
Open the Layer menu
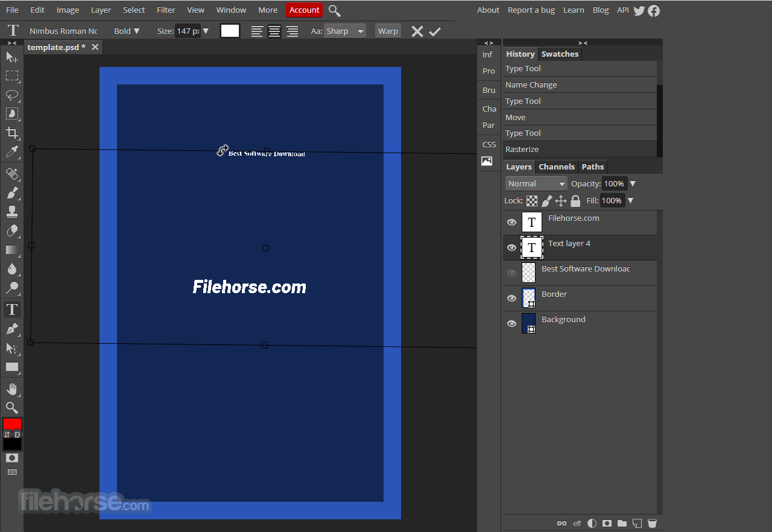(x=101, y=10)
